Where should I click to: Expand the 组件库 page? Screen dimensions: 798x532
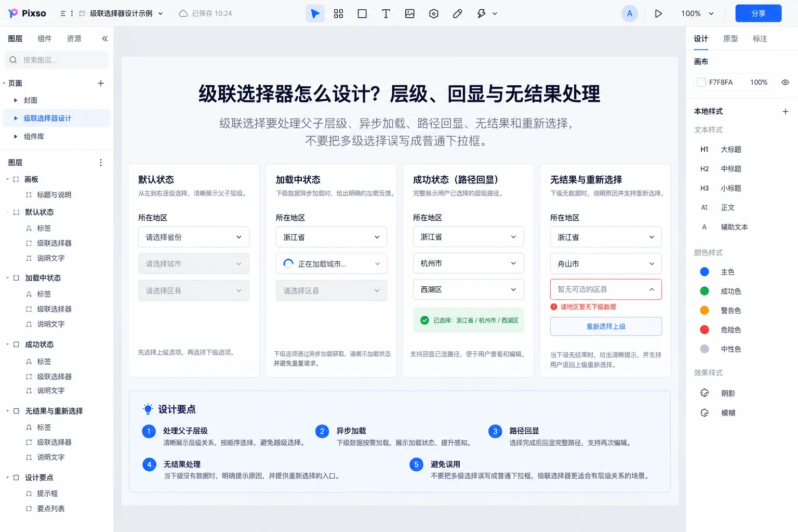click(x=16, y=137)
